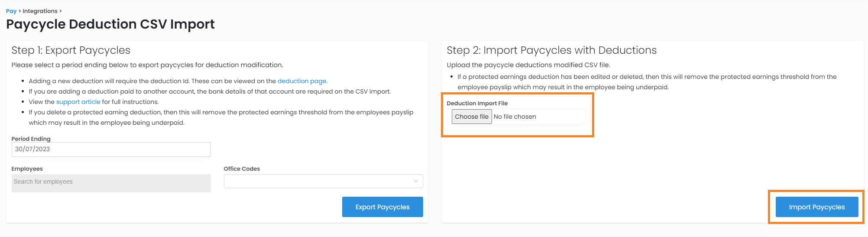Click the Step 2 Import Paycycles heading
This screenshot has width=868, height=237.
tap(551, 50)
